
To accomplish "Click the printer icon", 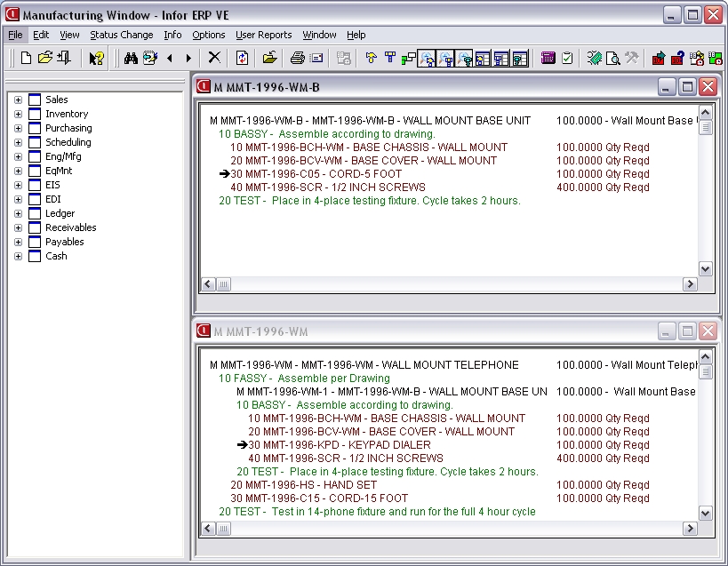I will coord(297,58).
